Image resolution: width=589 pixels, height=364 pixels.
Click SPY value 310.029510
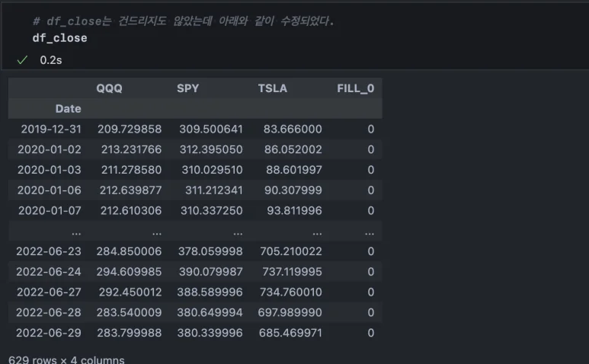click(x=210, y=170)
